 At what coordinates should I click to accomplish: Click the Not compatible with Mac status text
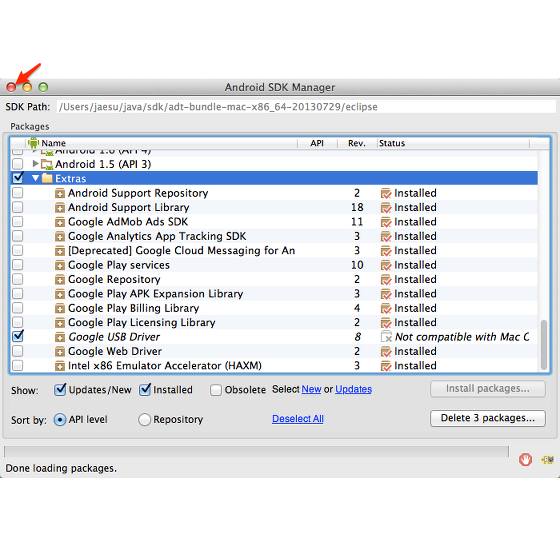462,337
